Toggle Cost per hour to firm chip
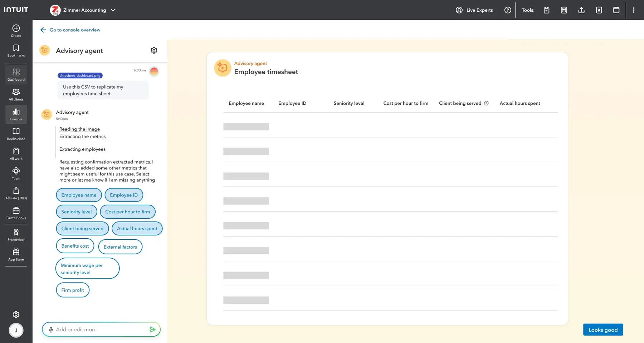 [x=128, y=212]
